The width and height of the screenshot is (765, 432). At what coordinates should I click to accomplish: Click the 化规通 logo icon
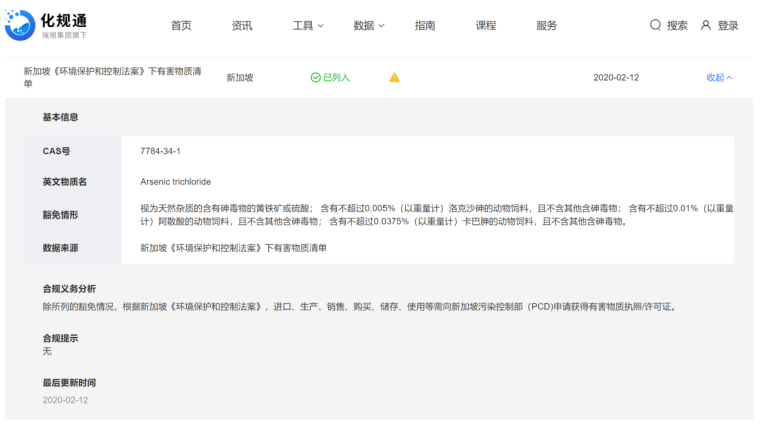pyautogui.click(x=20, y=25)
